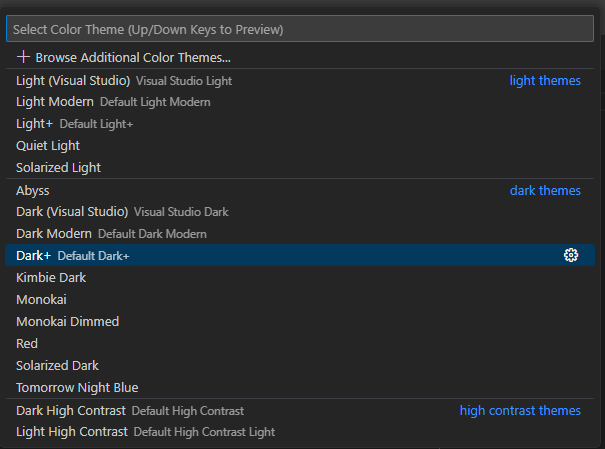
Task: Pick the Light+ default theme
Action: (35, 124)
